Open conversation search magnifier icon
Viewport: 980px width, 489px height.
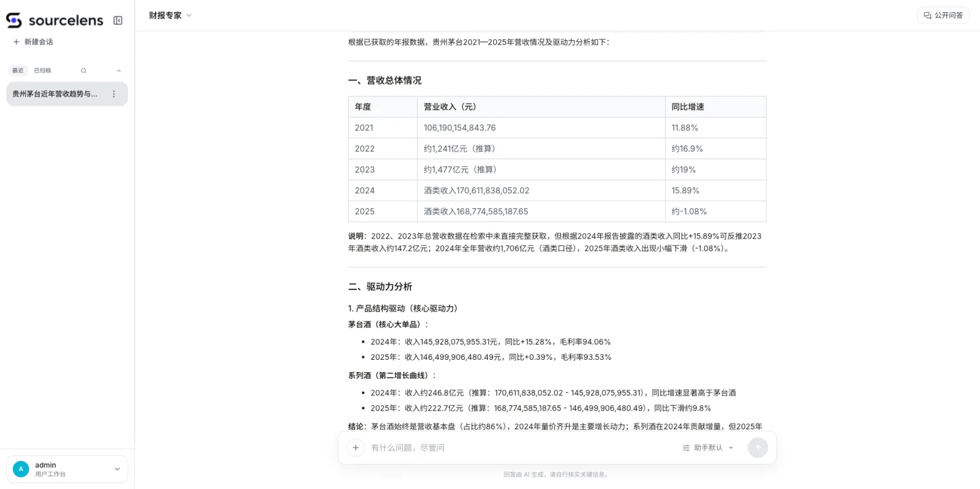[84, 70]
